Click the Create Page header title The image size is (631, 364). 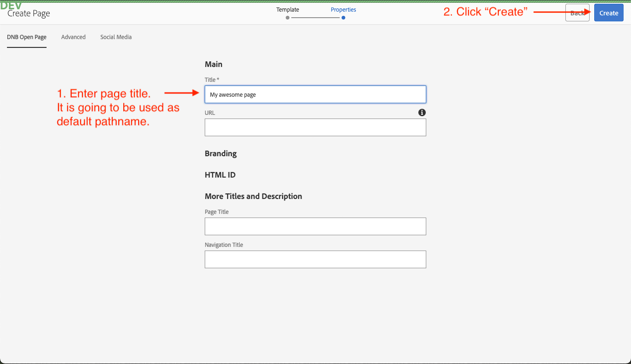click(29, 13)
